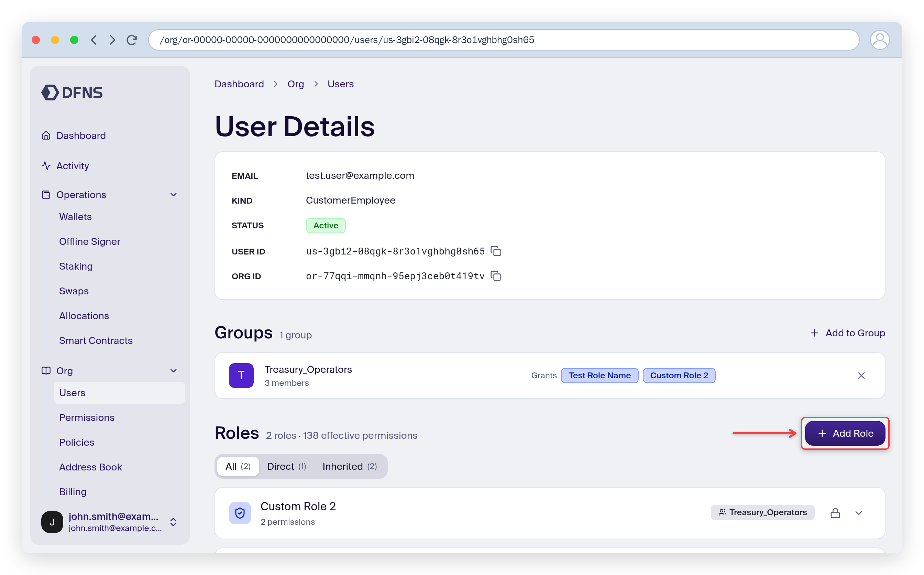Click the Add Role button

[x=845, y=433]
